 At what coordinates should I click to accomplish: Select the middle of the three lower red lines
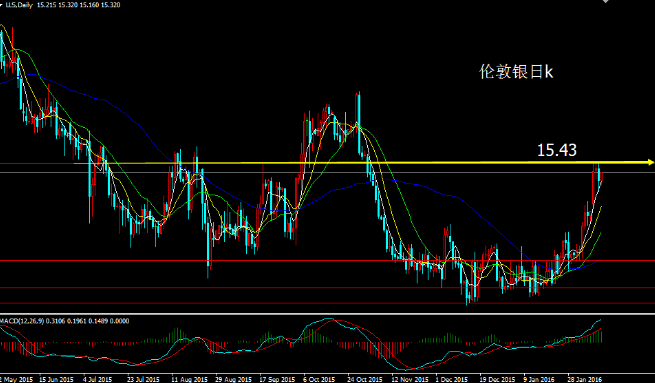pos(328,287)
